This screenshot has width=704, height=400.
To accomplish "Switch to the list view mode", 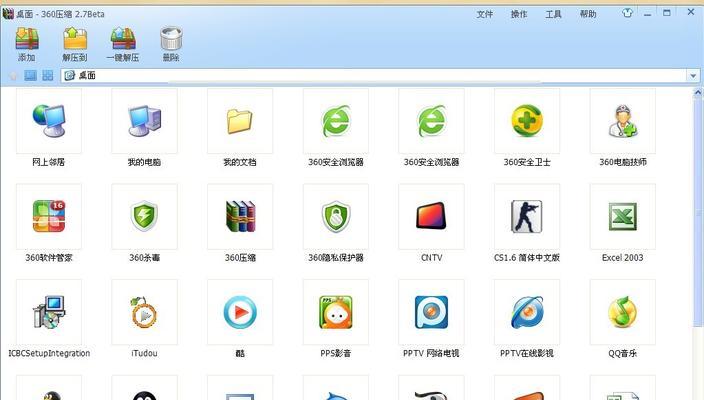I will click(31, 75).
